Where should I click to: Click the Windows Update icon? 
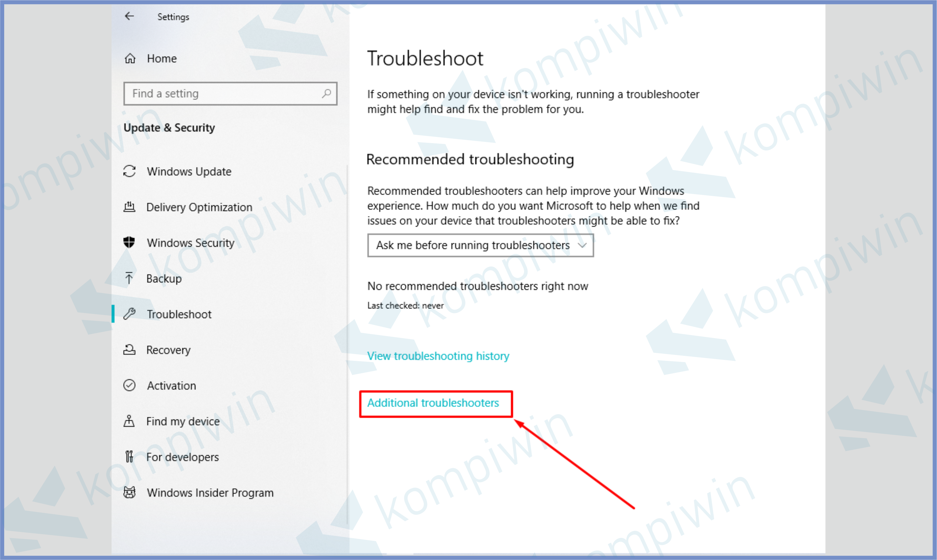coord(131,171)
